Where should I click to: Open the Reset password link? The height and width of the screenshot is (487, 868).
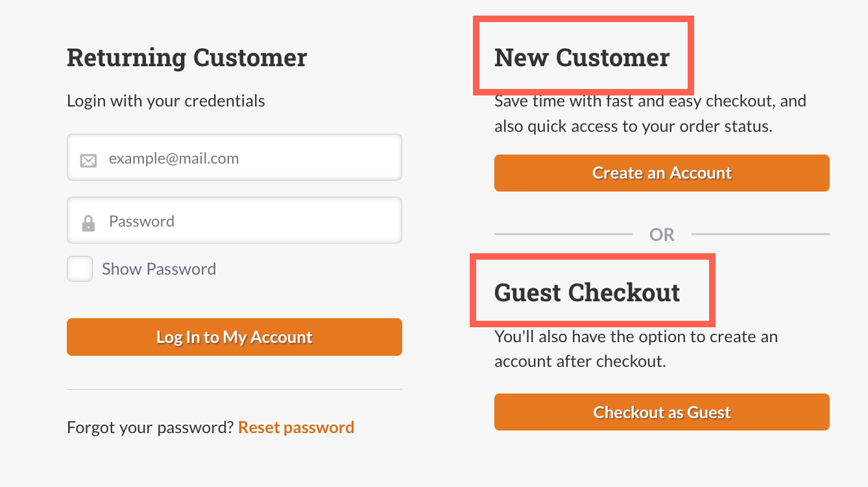296,427
